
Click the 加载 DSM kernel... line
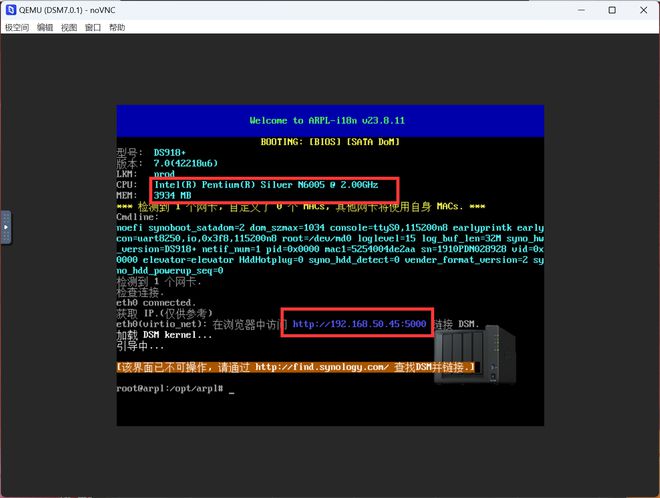tap(164, 335)
